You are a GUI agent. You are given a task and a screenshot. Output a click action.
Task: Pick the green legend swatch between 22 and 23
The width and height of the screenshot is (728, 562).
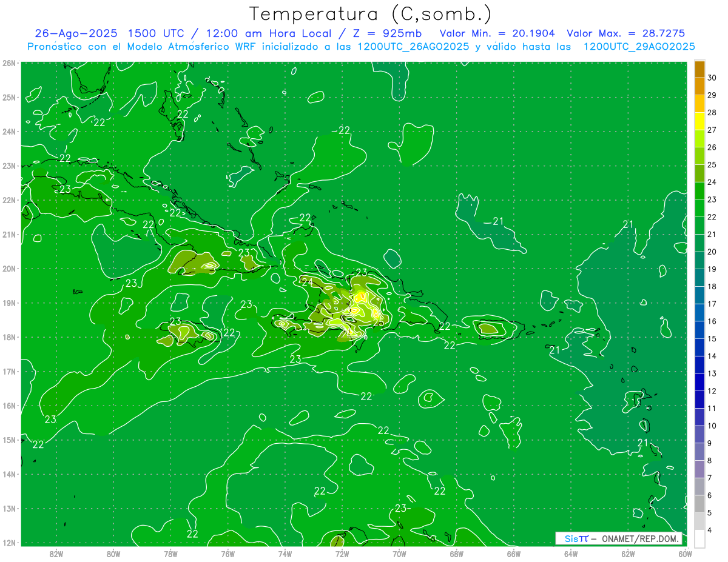click(x=699, y=209)
